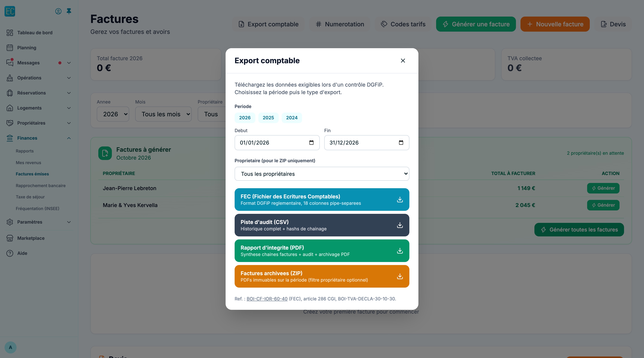Click the Factures à générer document icon
The image size is (644, 358).
tap(105, 153)
